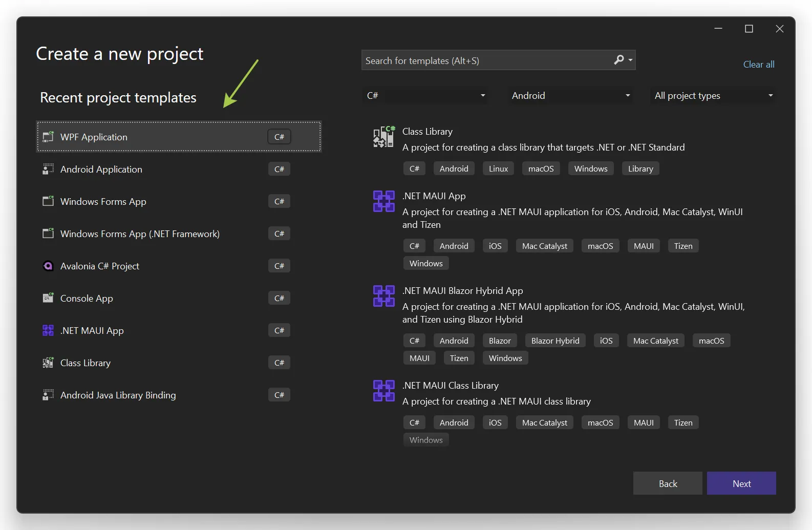Click the MAUI tag under .NET MAUI App

(x=644, y=246)
